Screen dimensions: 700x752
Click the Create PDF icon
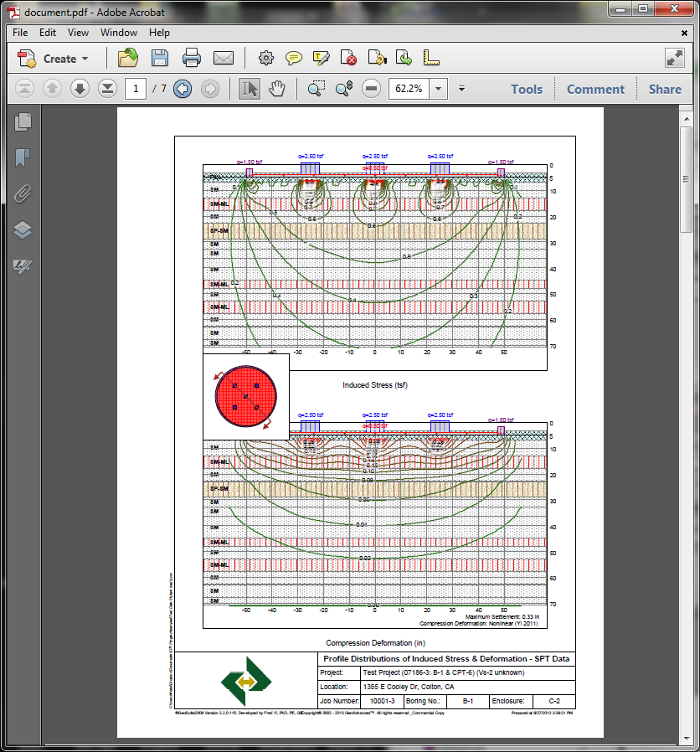click(x=27, y=59)
